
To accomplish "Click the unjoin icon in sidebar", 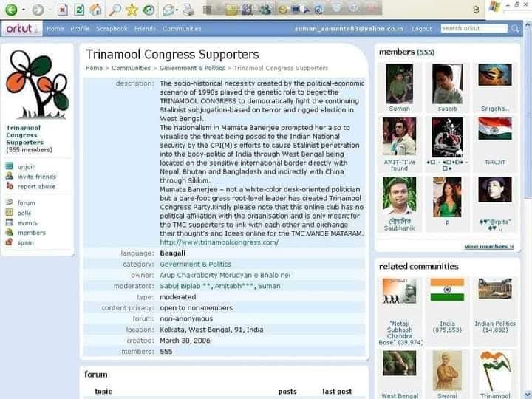I will (10, 166).
